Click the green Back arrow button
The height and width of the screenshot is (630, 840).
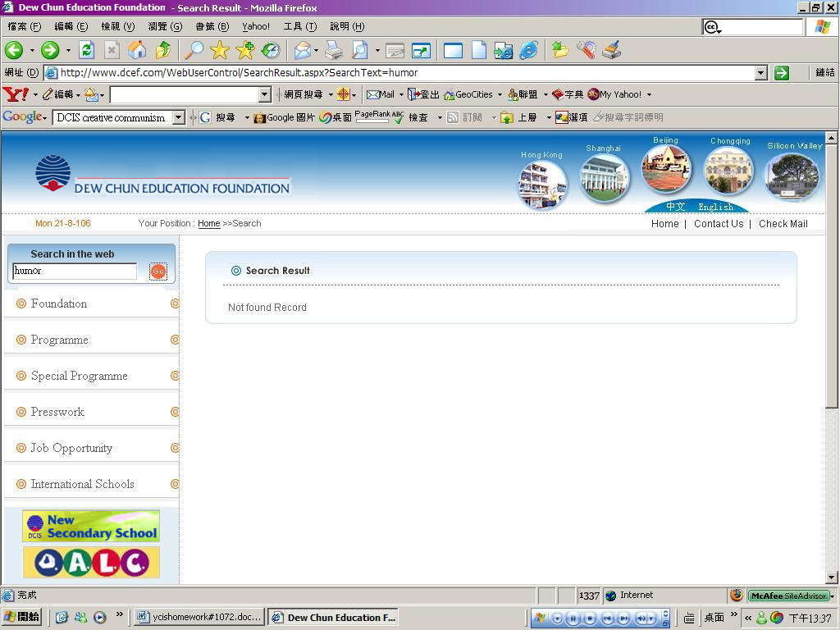pyautogui.click(x=14, y=50)
